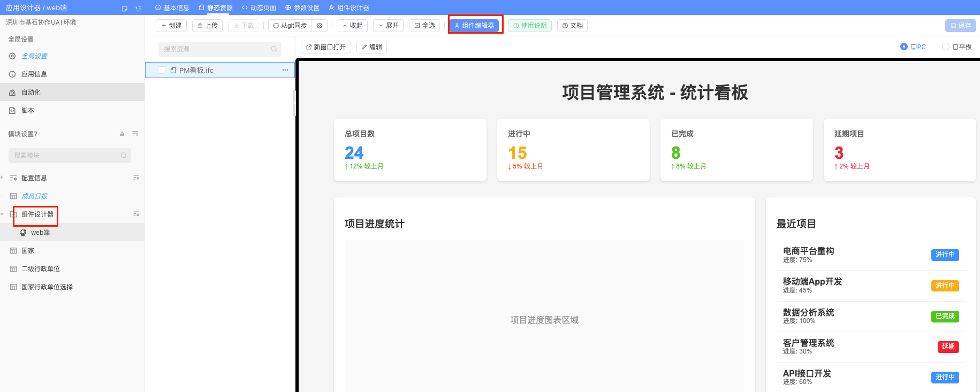980x392 pixels.
Task: Switch to the 基本信息 tab
Action: click(172, 8)
